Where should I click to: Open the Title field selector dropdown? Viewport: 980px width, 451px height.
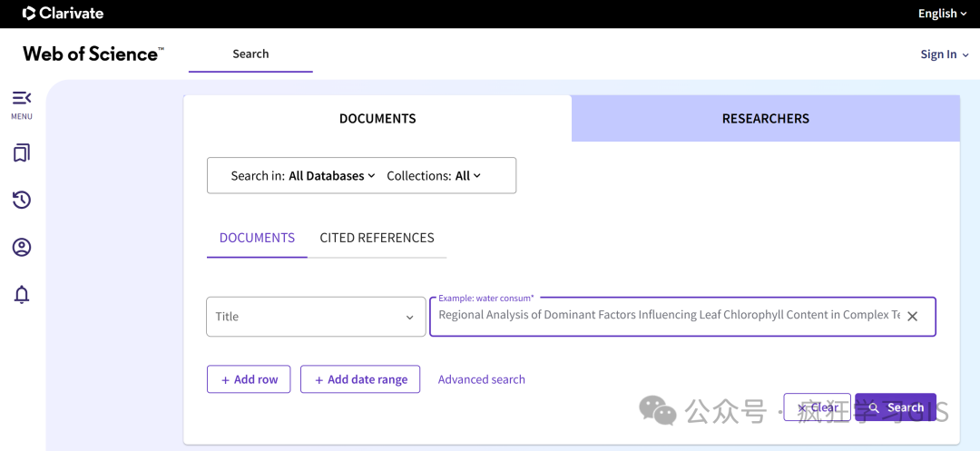coord(317,317)
